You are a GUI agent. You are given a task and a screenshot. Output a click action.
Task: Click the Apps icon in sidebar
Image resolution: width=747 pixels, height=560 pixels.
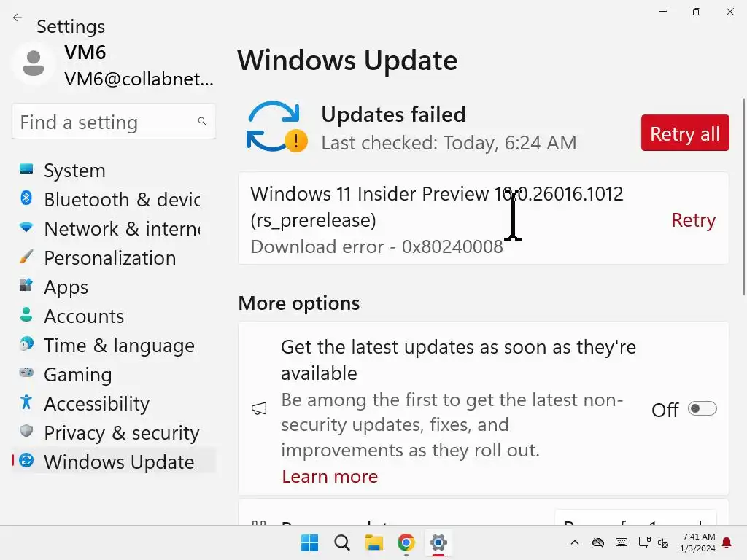tap(26, 285)
